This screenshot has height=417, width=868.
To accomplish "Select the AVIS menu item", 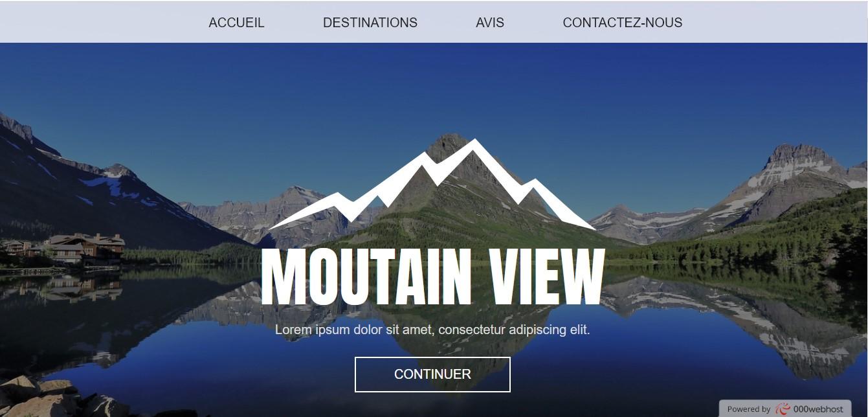I will 490,23.
